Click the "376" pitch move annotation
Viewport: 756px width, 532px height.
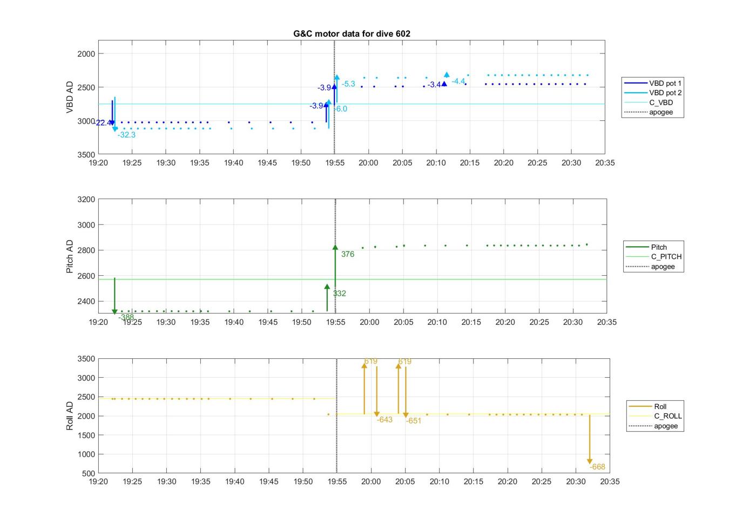pos(348,254)
